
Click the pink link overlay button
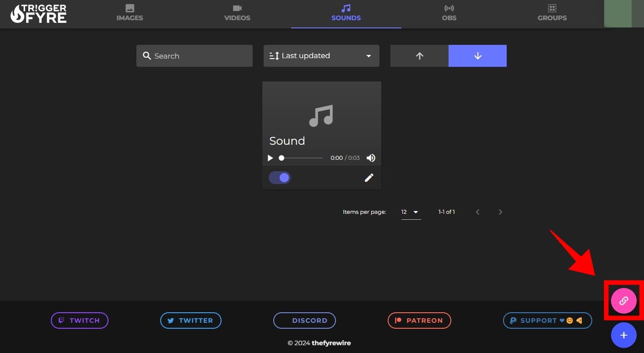pyautogui.click(x=623, y=301)
